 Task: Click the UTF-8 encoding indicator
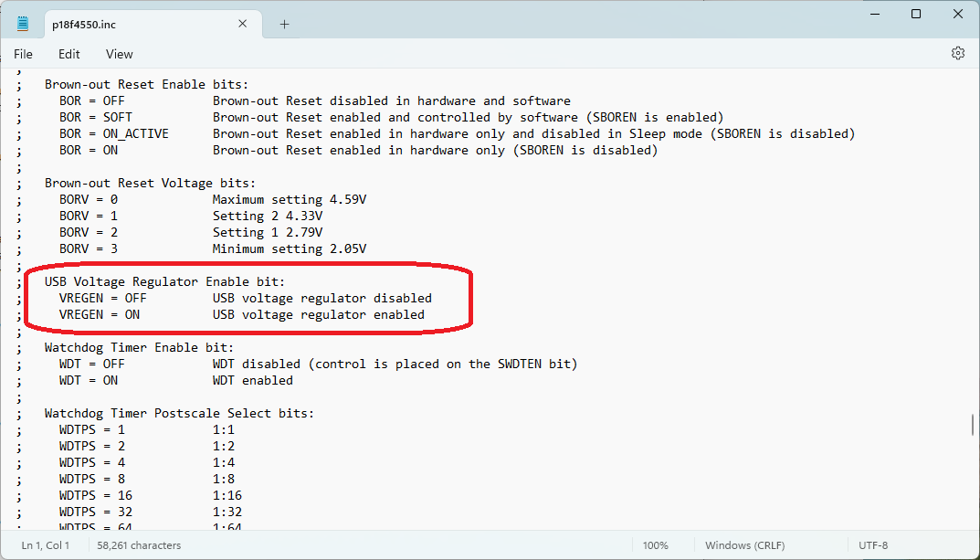tap(872, 545)
